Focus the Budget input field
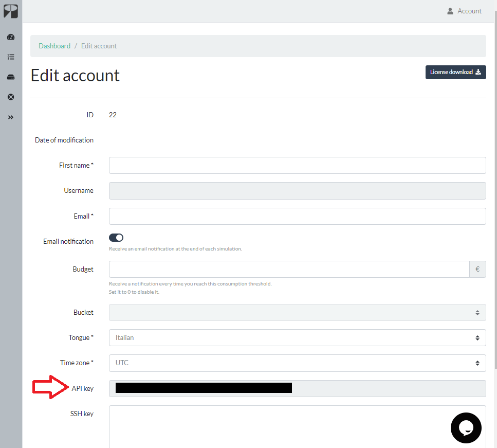 click(289, 270)
